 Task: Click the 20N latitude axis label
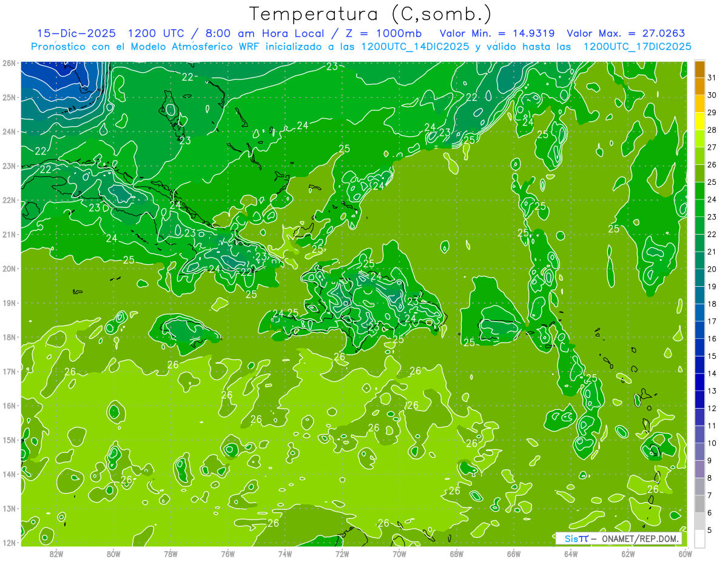click(9, 269)
